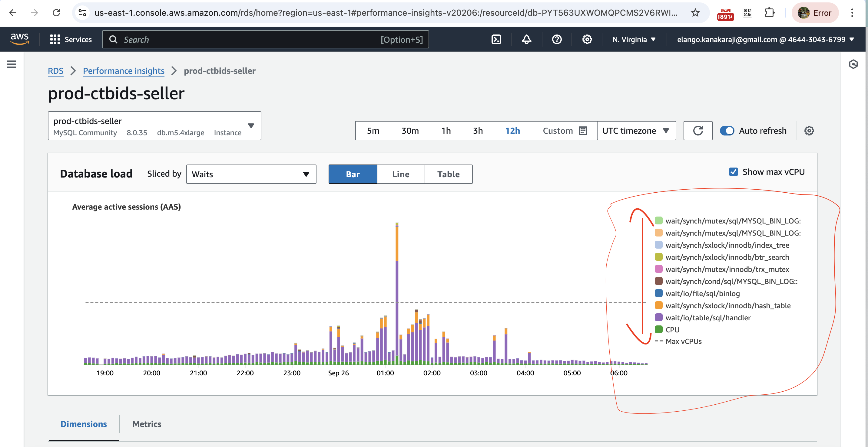Open AWS CloudShell terminal icon
868x447 pixels.
tap(496, 39)
